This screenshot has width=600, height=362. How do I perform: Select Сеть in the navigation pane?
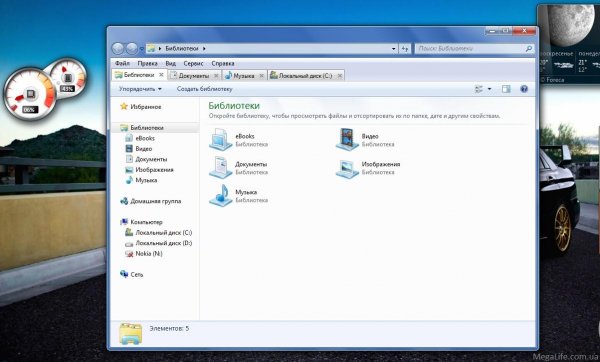click(131, 274)
